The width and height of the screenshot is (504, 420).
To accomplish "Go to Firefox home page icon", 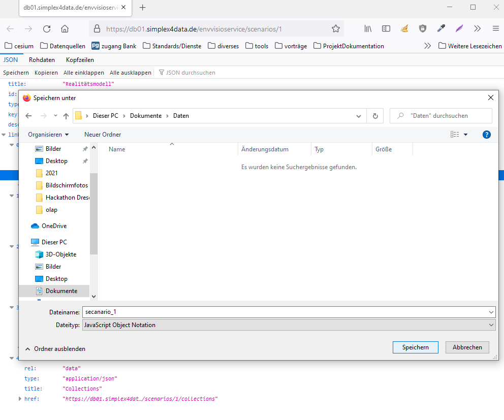I will coord(65,28).
